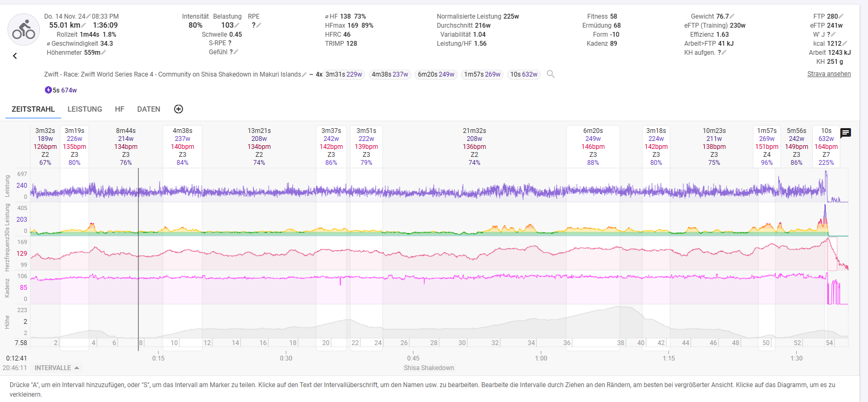The width and height of the screenshot is (868, 402).
Task: Click the eFTP (Training) 230w stat
Action: tap(715, 26)
